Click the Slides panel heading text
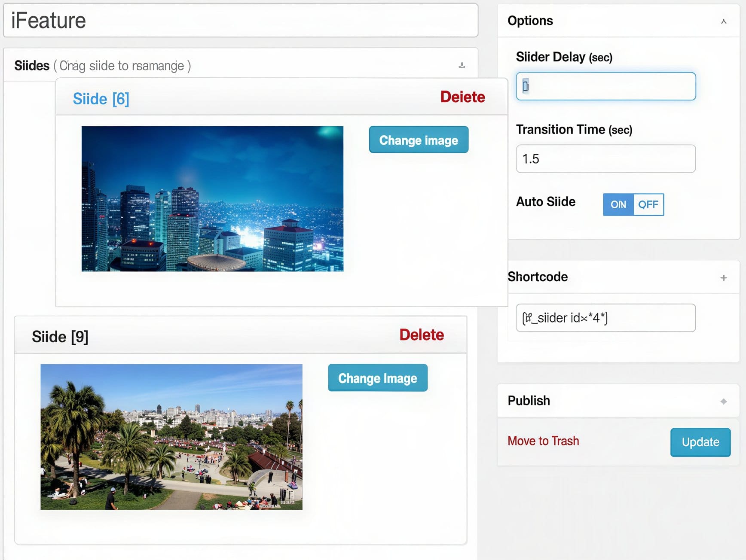 pyautogui.click(x=32, y=65)
